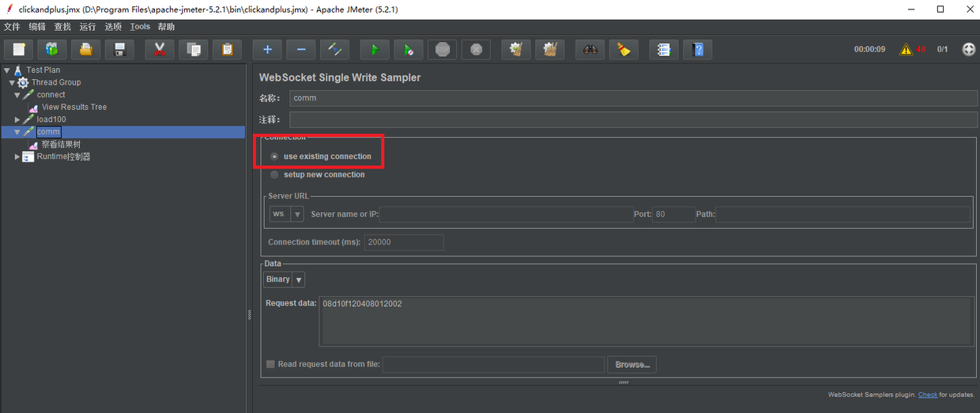Open Help with question mark icon

(698, 49)
